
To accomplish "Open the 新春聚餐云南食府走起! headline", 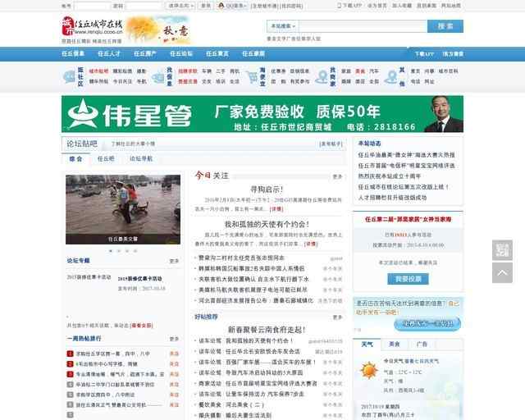I will point(267,330).
